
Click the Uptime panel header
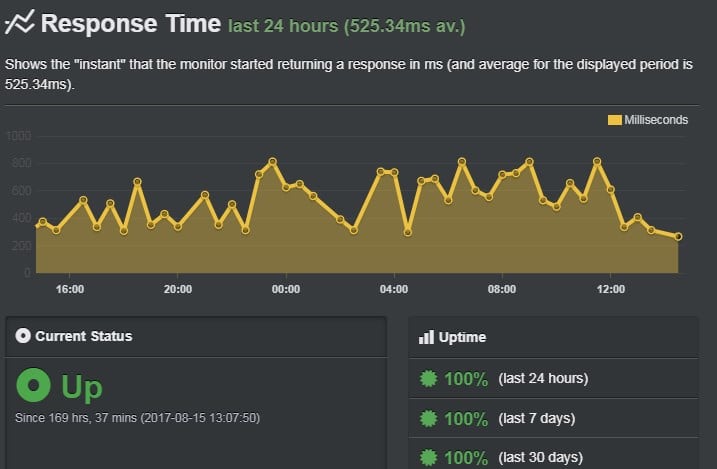[x=553, y=337]
